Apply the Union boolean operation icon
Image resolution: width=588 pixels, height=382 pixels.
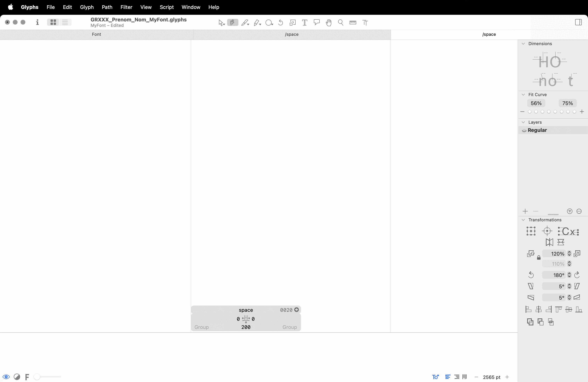530,322
